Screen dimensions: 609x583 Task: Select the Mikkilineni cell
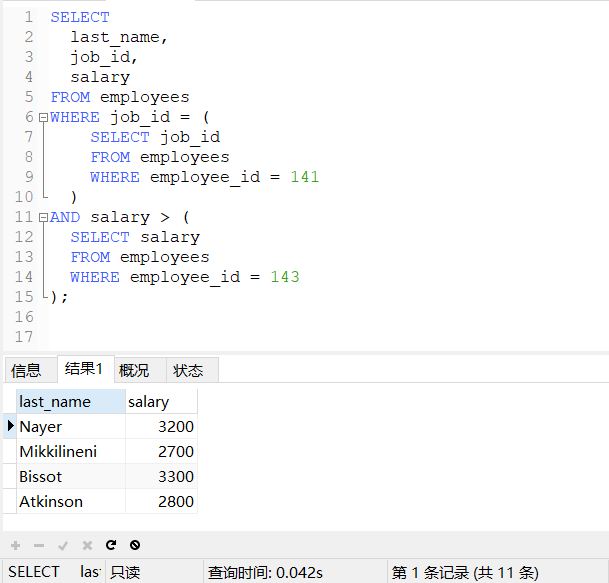click(71, 451)
